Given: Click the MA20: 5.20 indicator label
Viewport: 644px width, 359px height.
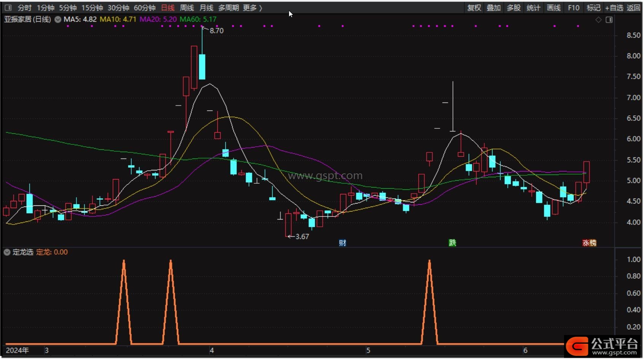Looking at the screenshot, I should point(158,19).
